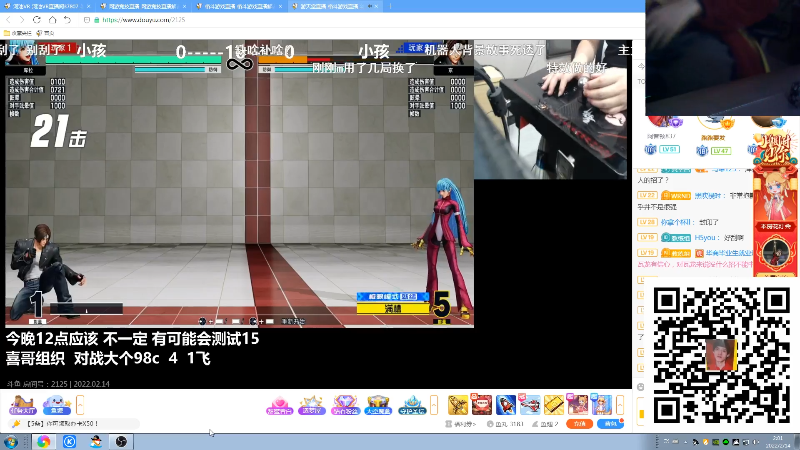Open the pink heart gift activity icon
Image resolution: width=800 pixels, height=450 pixels.
279,405
